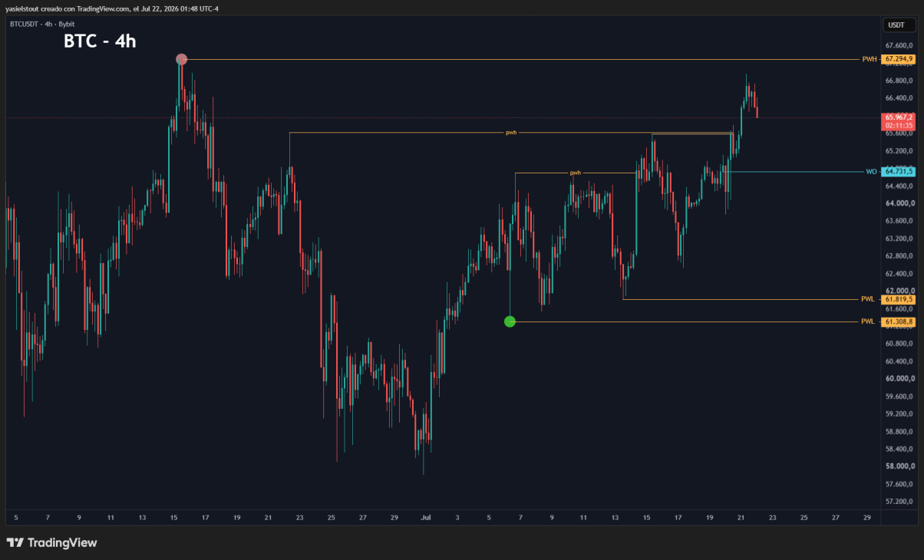Click the bar countdown timer 02:11:35
924x560 pixels.
(x=899, y=125)
